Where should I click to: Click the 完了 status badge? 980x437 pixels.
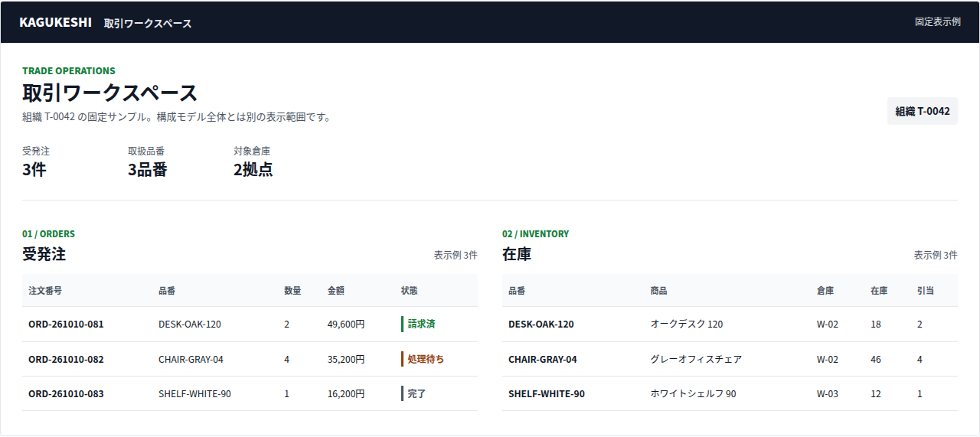click(414, 394)
